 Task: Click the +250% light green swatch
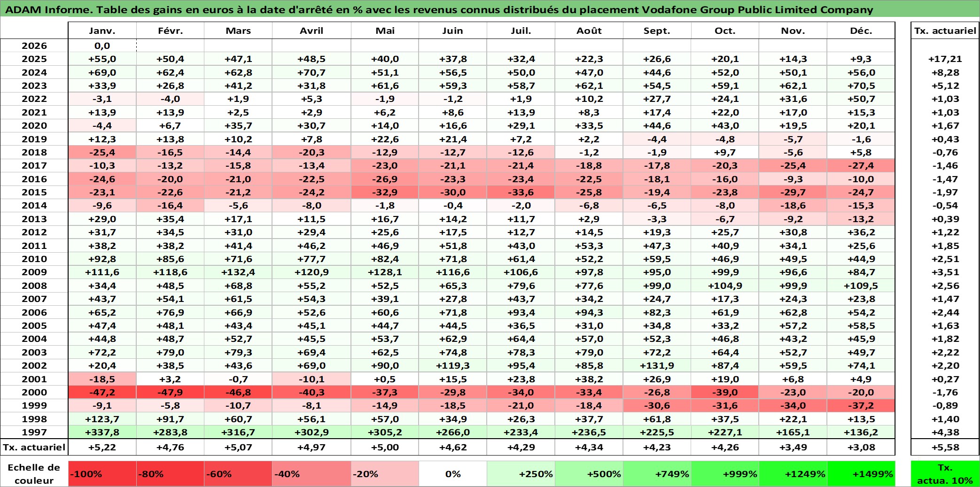521,474
